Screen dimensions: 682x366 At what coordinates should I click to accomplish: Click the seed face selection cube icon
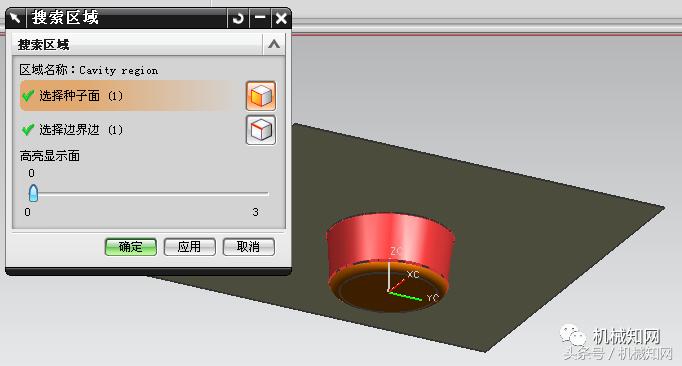coord(261,96)
